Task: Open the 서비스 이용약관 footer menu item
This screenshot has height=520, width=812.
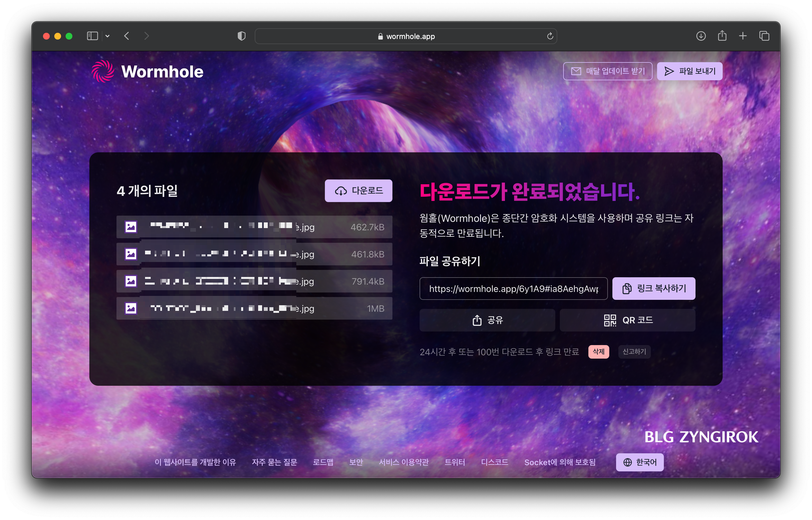Action: pyautogui.click(x=404, y=462)
